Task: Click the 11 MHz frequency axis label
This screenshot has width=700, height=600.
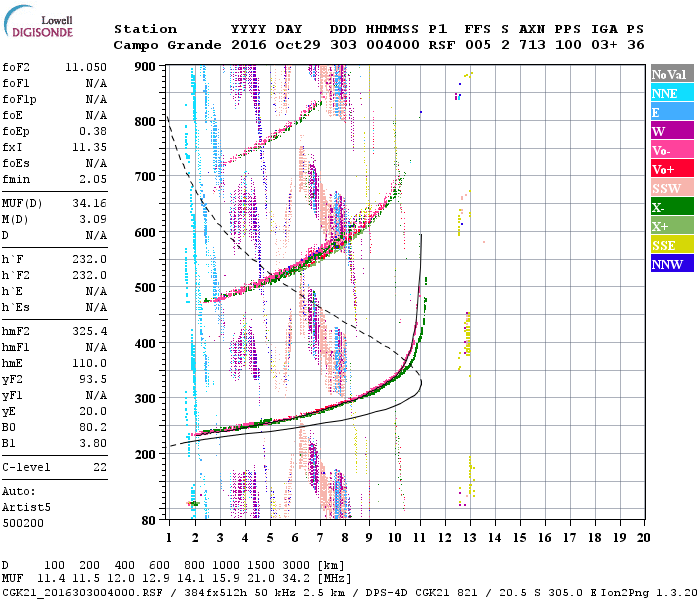Action: tap(419, 538)
